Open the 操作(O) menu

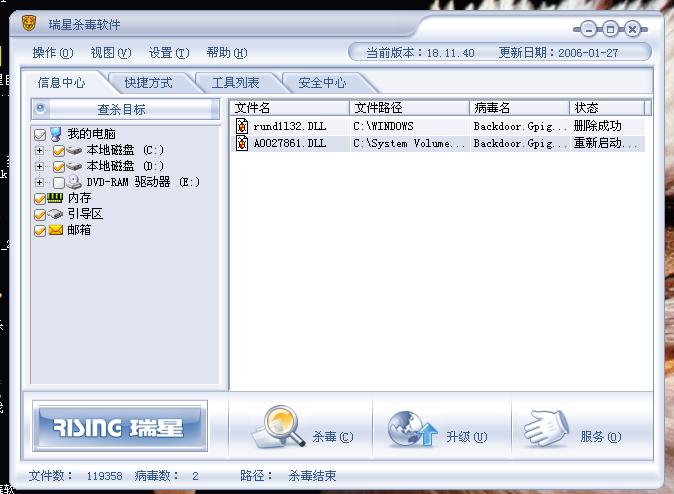pos(53,53)
